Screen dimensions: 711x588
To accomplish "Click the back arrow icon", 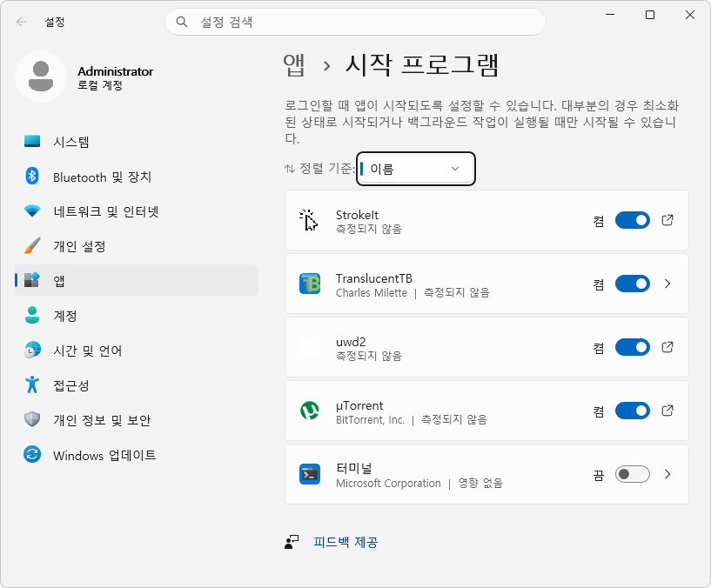I will pyautogui.click(x=21, y=22).
